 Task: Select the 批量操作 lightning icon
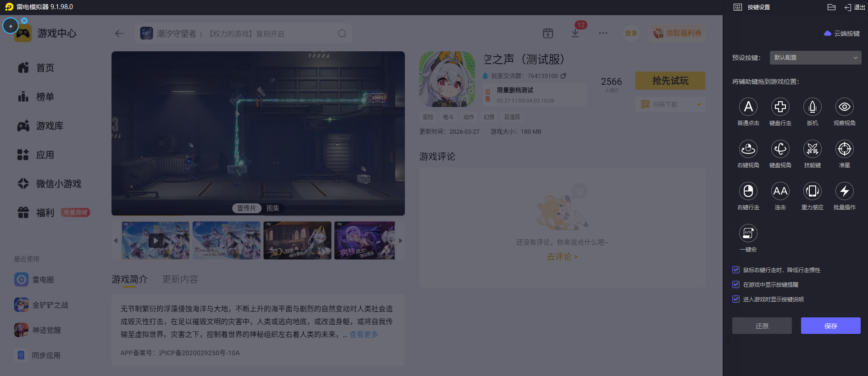(845, 191)
